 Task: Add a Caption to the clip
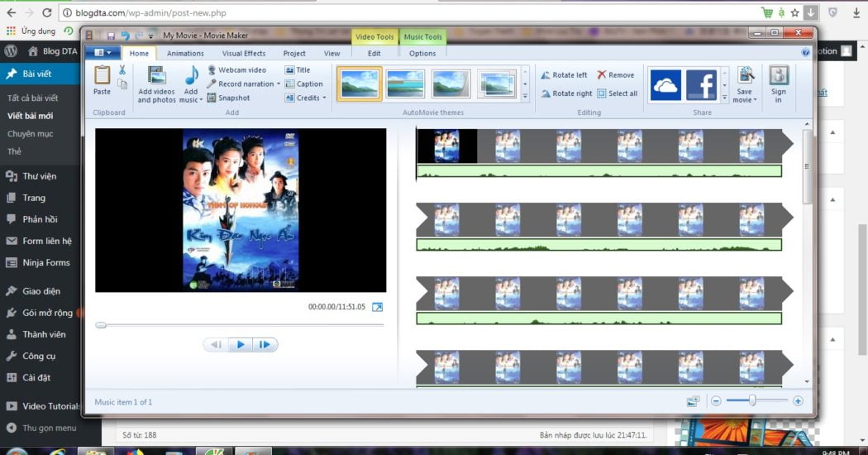pos(304,84)
